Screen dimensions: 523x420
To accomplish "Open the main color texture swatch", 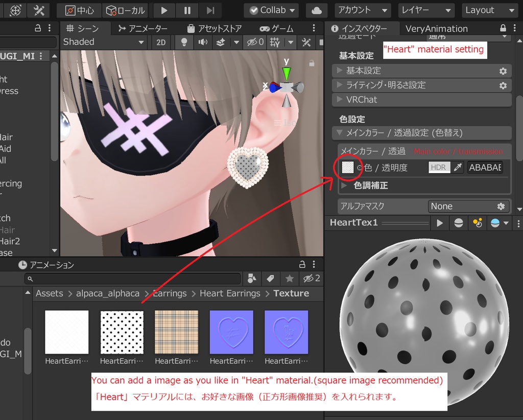I will coord(347,167).
